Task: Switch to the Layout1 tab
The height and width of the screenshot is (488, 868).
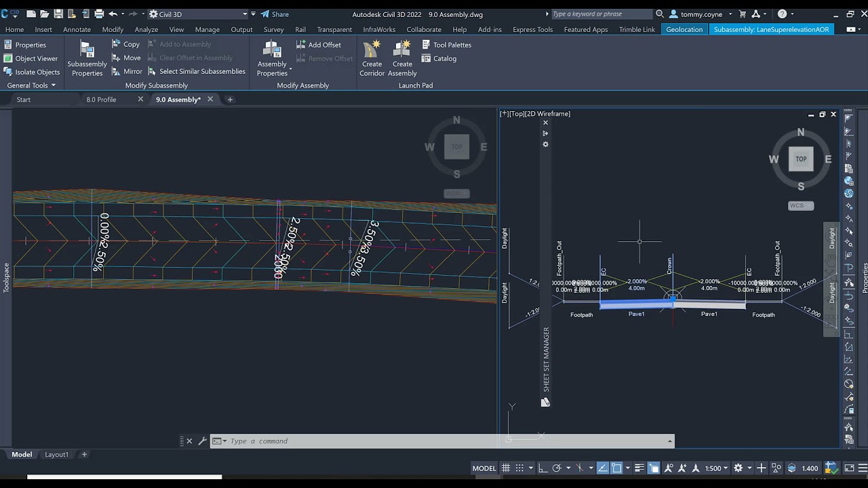Action: (x=57, y=455)
